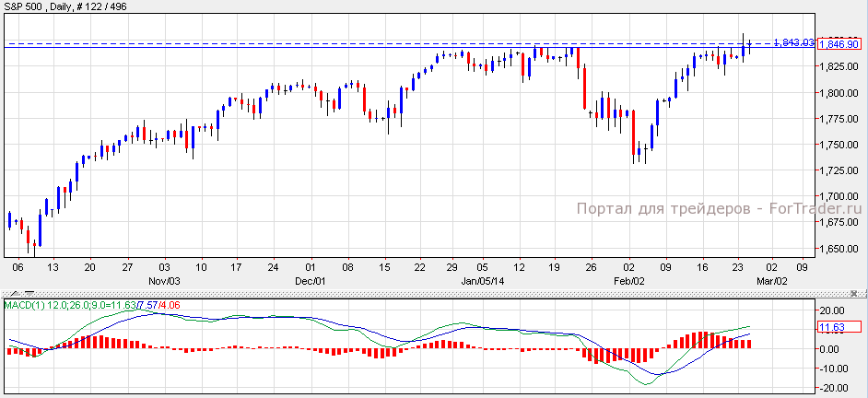Select the Nov/03 date on time axis

[x=164, y=280]
